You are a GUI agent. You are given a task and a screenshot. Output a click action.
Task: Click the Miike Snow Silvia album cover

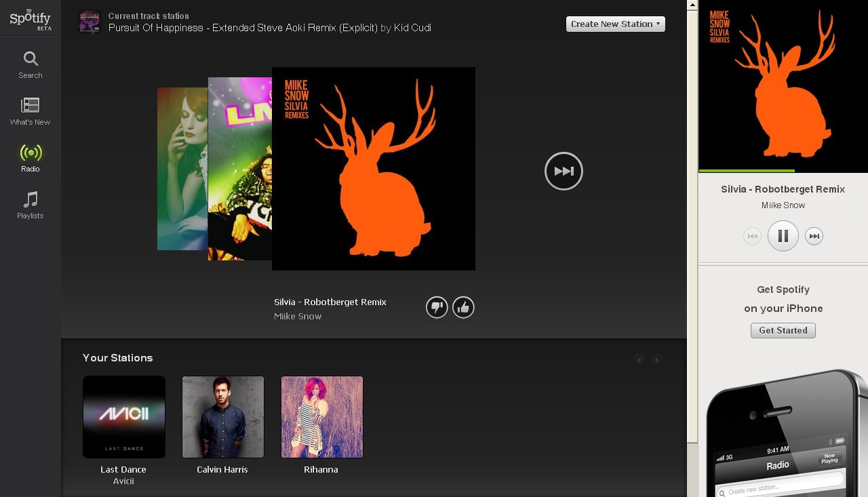pyautogui.click(x=374, y=169)
